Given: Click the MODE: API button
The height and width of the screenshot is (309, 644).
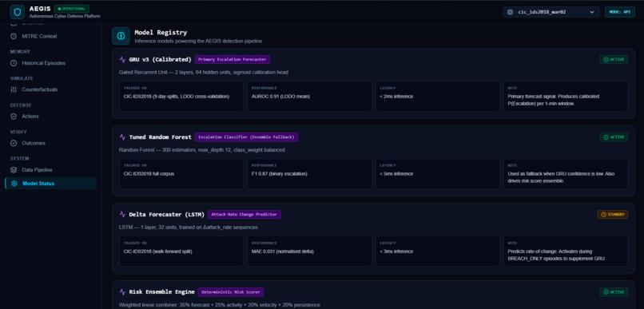Looking at the screenshot, I should point(620,12).
